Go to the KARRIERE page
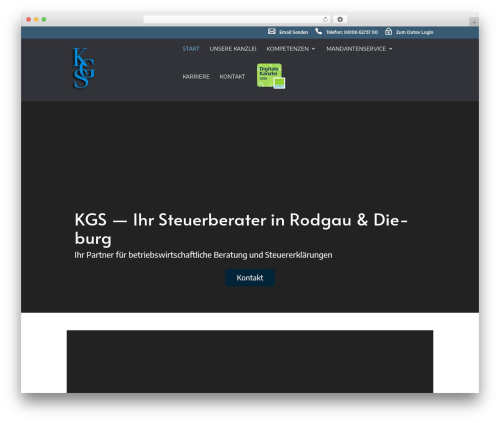 pos(196,77)
